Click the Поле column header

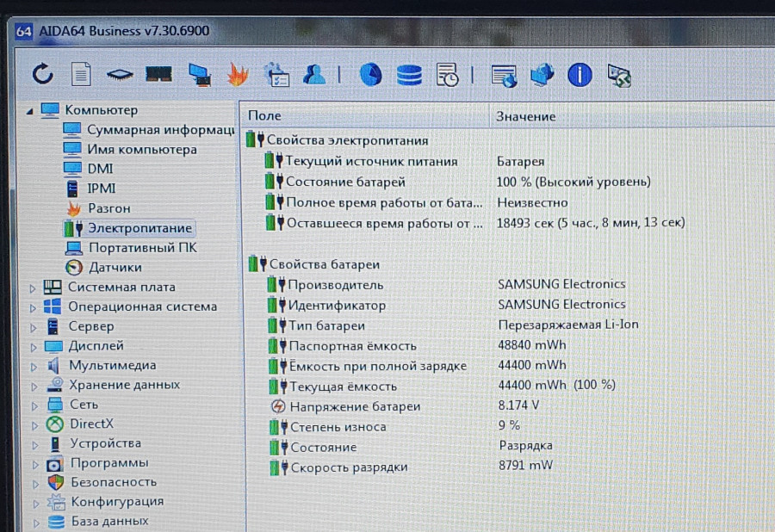pos(365,115)
